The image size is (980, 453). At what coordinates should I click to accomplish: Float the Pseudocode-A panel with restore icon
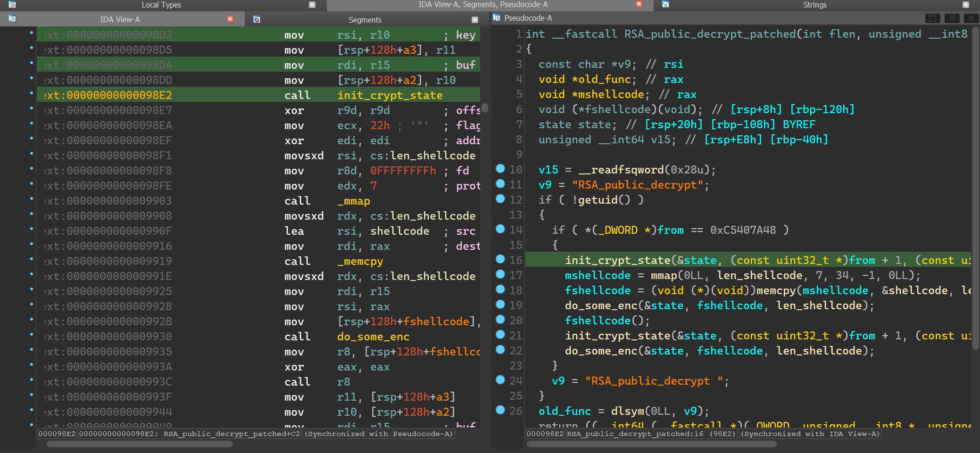tap(952, 18)
